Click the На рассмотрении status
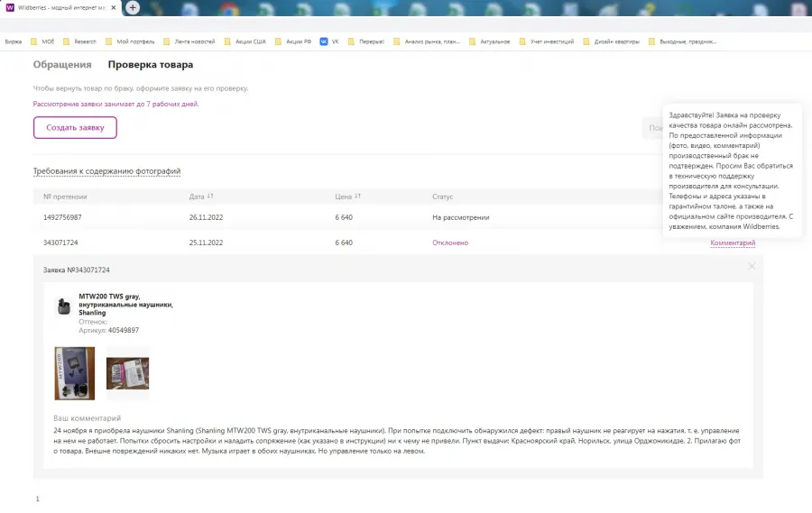This screenshot has width=812, height=513. tap(461, 217)
